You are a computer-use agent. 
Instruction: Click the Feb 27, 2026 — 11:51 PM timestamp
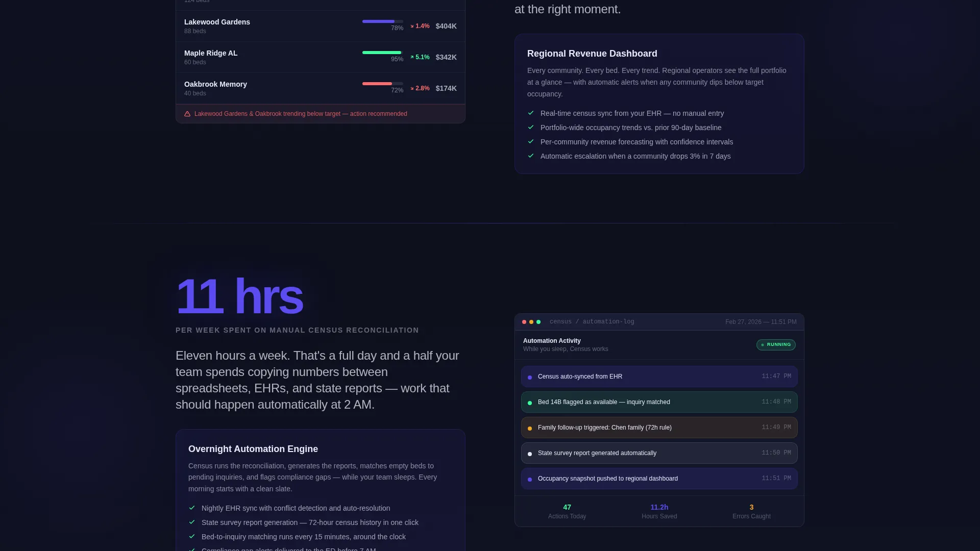pos(761,322)
